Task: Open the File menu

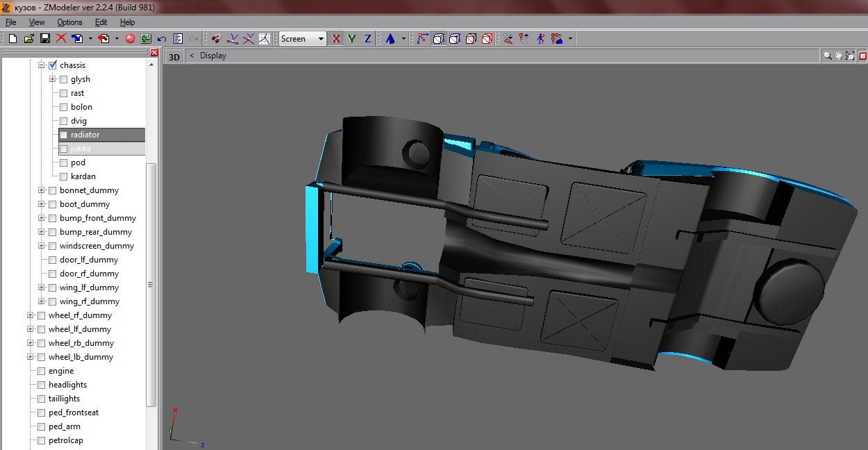Action: 10,22
